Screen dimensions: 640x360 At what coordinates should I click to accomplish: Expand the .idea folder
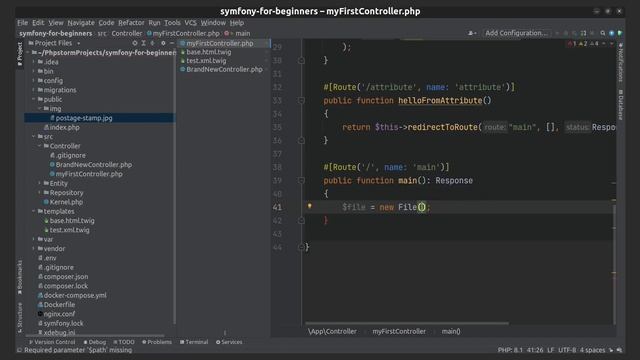point(34,62)
